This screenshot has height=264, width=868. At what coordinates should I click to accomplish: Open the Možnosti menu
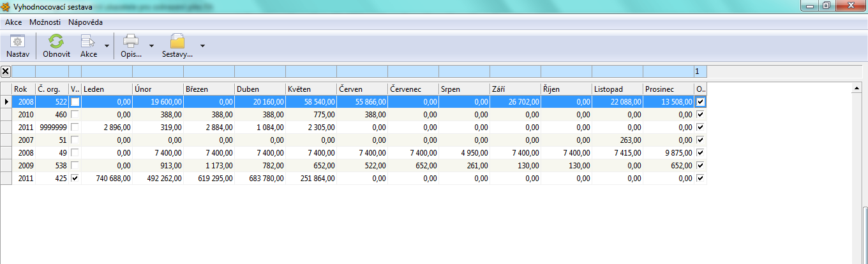pos(45,22)
